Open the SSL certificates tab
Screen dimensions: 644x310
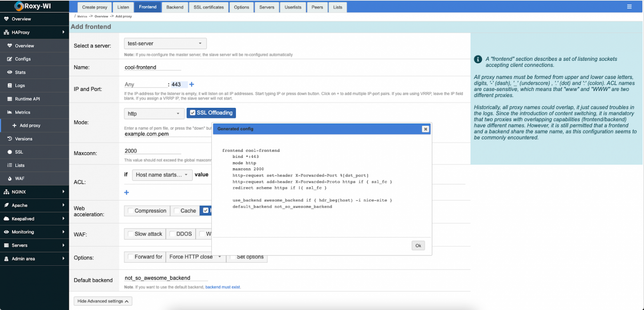coord(208,7)
